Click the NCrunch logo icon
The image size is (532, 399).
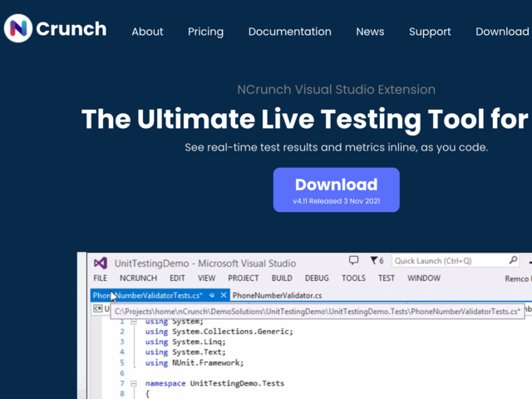(18, 28)
